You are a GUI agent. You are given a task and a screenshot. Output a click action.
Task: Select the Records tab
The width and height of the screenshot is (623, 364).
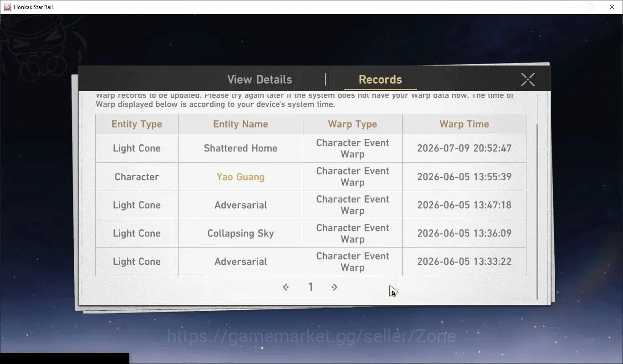click(380, 79)
